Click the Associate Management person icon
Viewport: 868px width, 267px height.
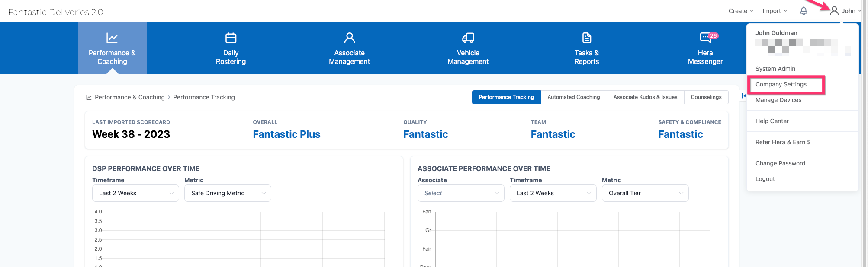pyautogui.click(x=350, y=38)
